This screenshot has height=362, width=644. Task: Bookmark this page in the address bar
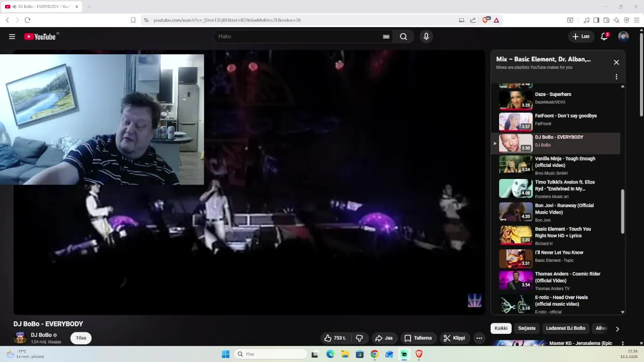pyautogui.click(x=133, y=20)
